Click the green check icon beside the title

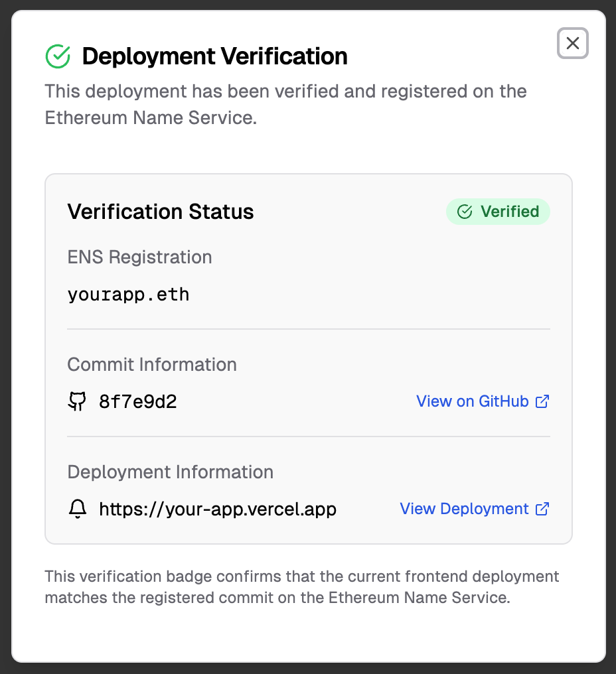coord(58,56)
